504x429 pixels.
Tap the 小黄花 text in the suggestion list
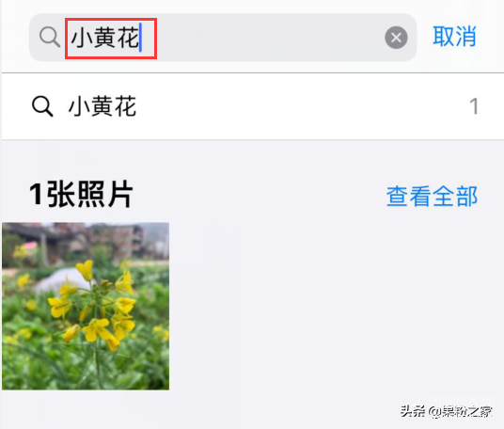click(102, 106)
